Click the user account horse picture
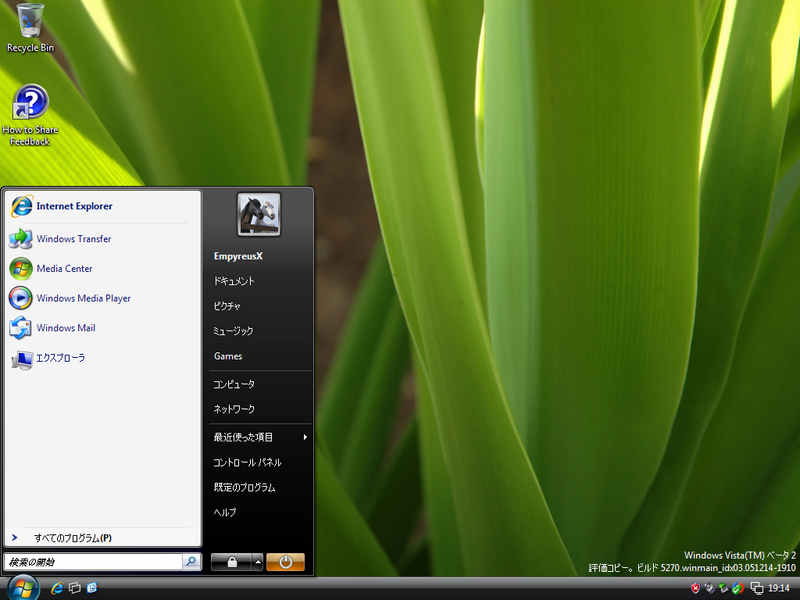The image size is (800, 600). (x=259, y=214)
